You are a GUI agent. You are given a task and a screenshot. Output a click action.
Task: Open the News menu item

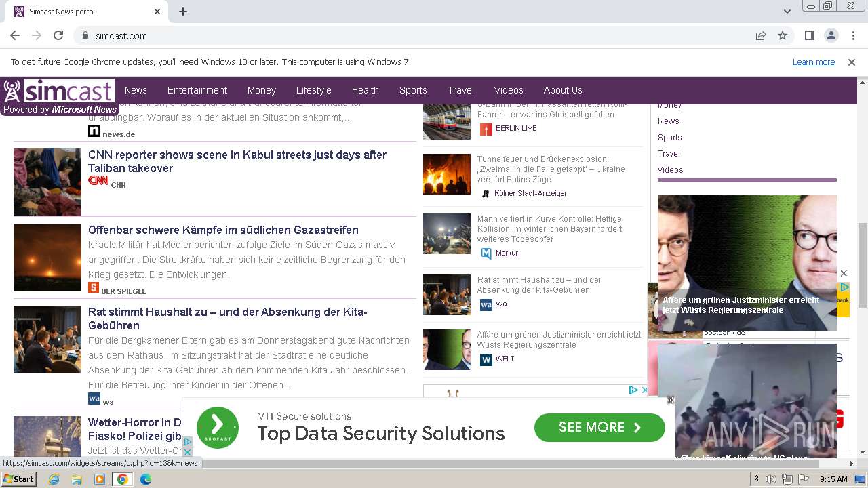[136, 90]
